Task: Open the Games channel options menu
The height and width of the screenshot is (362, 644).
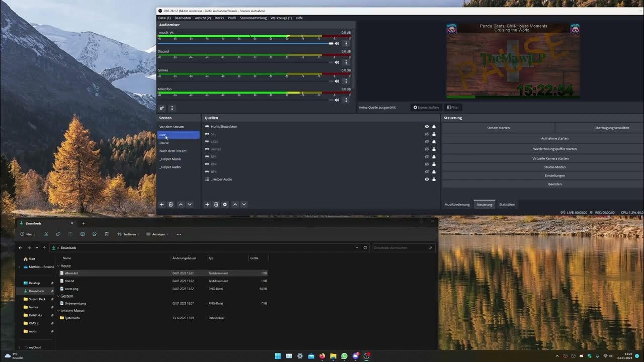Action: click(x=346, y=81)
